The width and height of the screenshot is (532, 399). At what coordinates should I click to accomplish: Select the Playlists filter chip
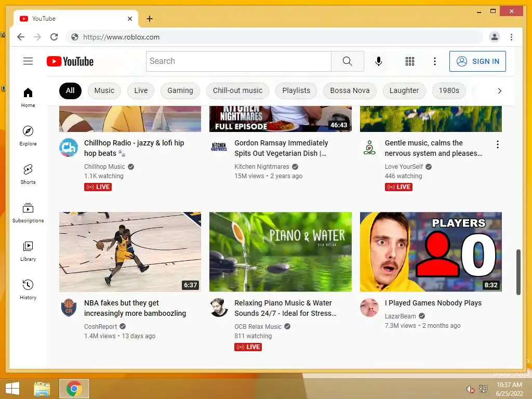(x=296, y=90)
